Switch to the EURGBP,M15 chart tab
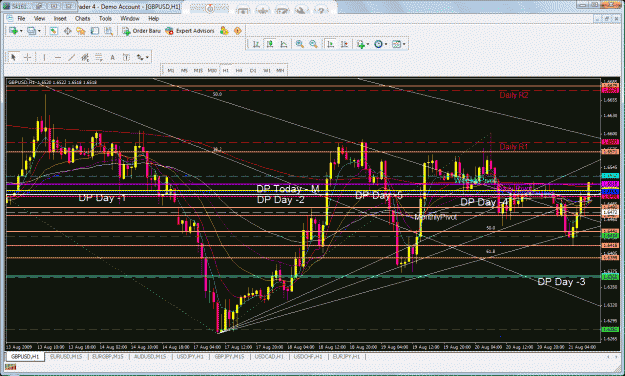Viewport: 625px width, 376px height. 108,356
